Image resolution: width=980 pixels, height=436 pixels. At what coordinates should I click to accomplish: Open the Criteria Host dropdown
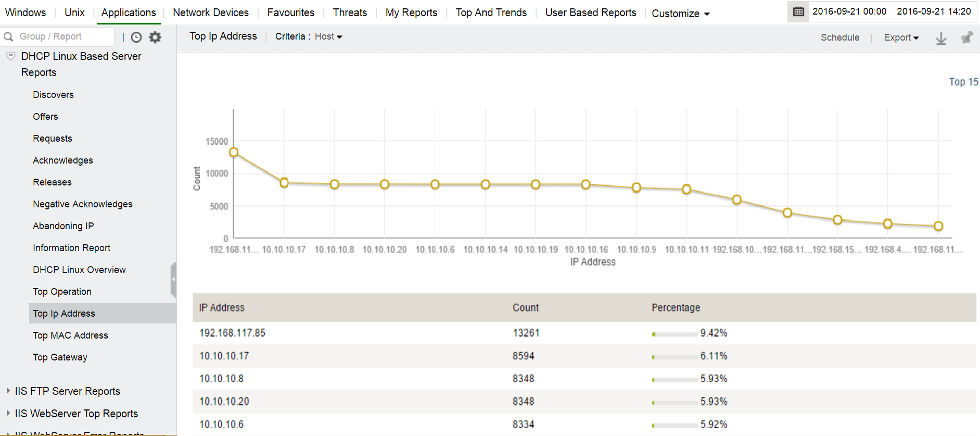coord(328,36)
